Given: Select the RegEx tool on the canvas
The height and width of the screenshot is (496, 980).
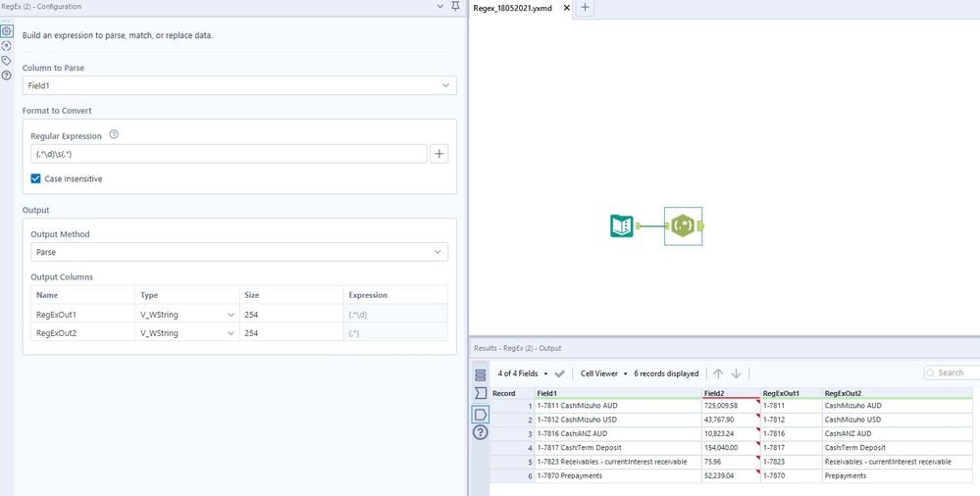Looking at the screenshot, I should pyautogui.click(x=683, y=225).
